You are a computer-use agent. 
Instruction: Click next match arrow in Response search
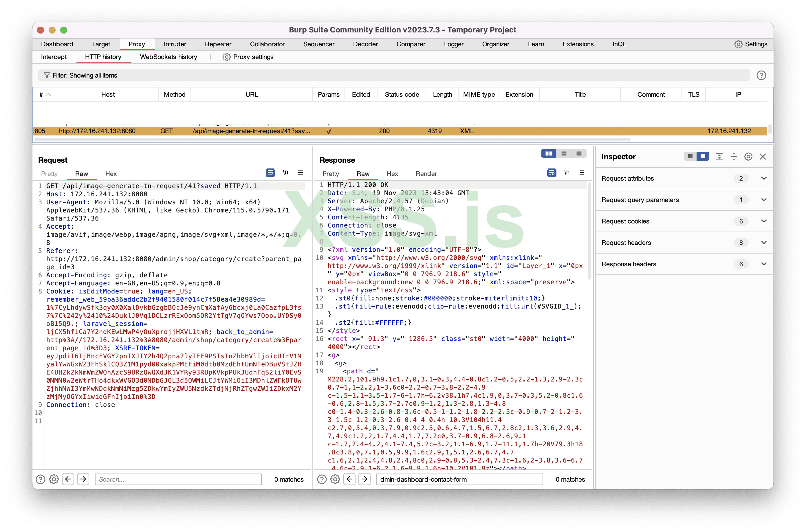(364, 479)
